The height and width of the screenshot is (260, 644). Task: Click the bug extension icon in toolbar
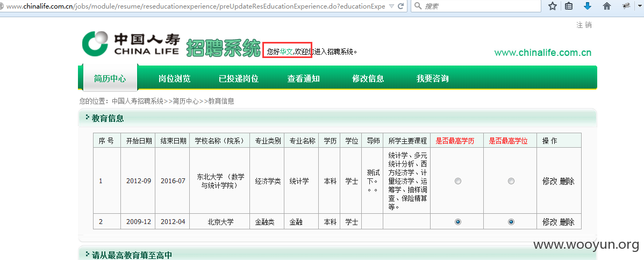coord(626,6)
